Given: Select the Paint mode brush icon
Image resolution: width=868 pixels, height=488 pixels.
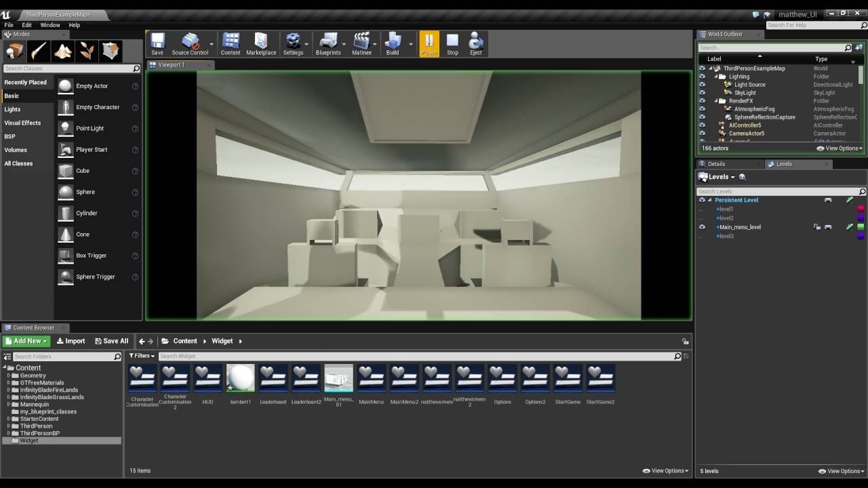Looking at the screenshot, I should (38, 52).
